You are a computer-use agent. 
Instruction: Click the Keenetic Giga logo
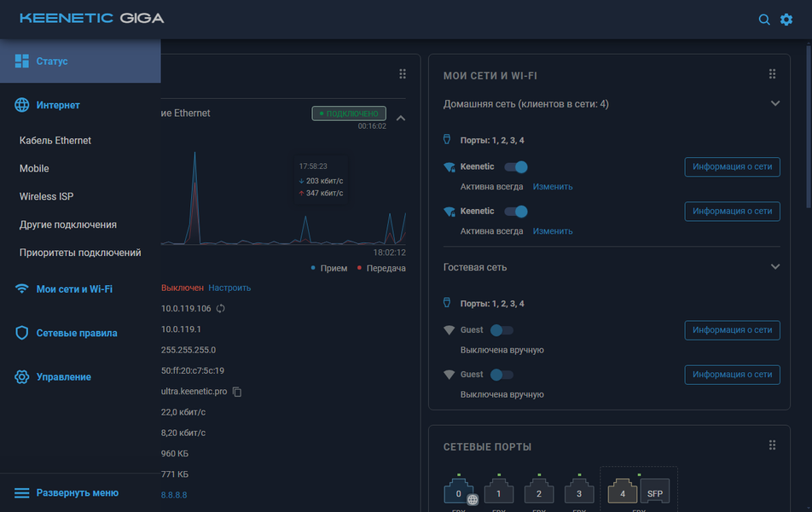coord(91,18)
